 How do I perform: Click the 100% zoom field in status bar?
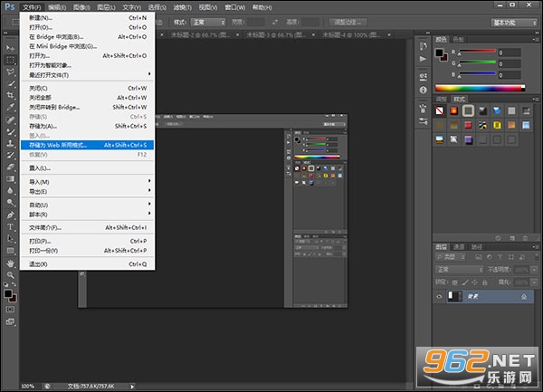click(29, 386)
